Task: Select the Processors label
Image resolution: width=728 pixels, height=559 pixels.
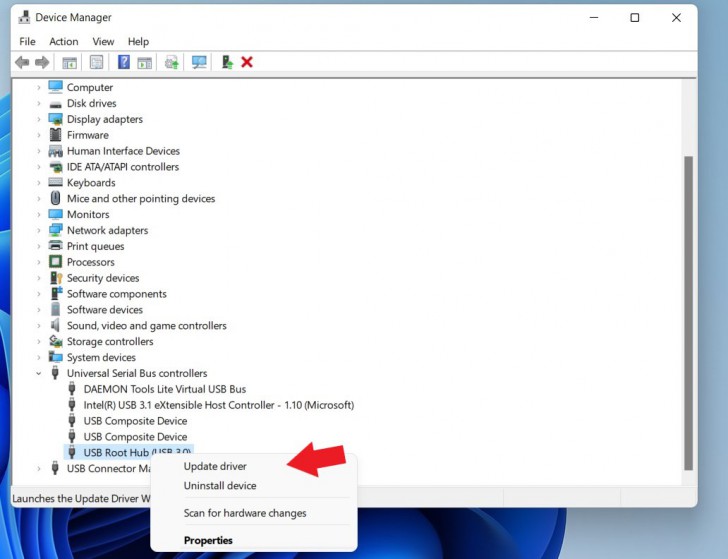Action: tap(91, 262)
